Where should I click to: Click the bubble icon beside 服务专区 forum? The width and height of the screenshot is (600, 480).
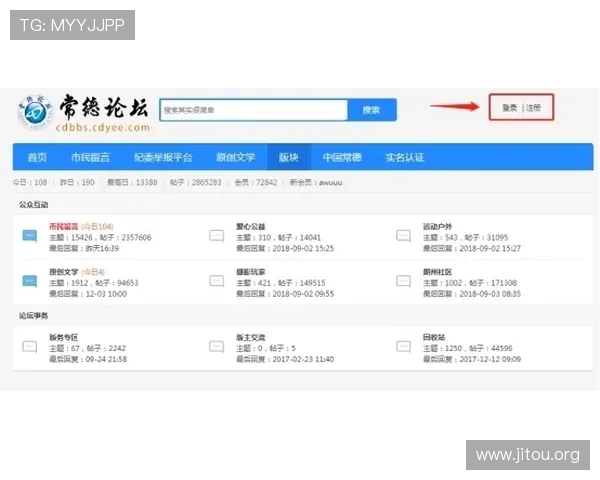(x=30, y=347)
